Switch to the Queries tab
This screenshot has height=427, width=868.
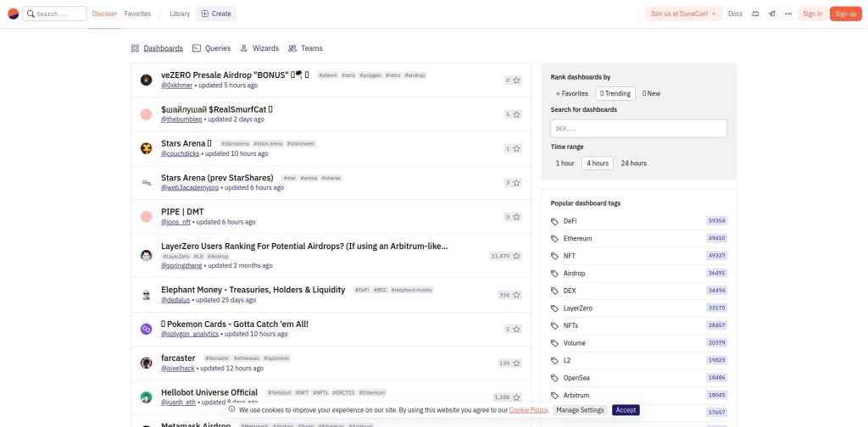(211, 48)
